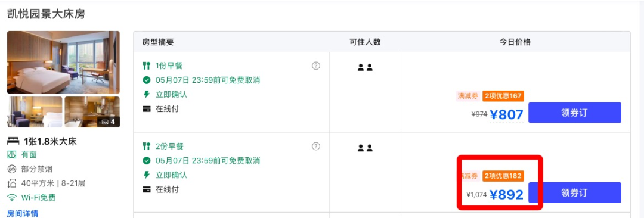Click orange 2项优惠167 discount tag
The width and height of the screenshot is (644, 218).
click(503, 96)
